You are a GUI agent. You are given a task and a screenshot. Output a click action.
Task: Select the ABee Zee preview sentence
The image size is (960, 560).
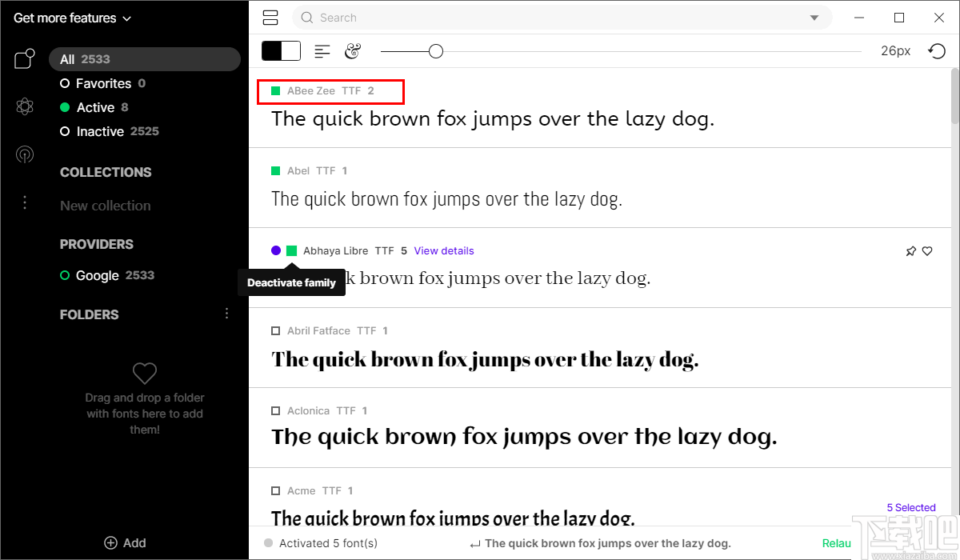coord(493,119)
